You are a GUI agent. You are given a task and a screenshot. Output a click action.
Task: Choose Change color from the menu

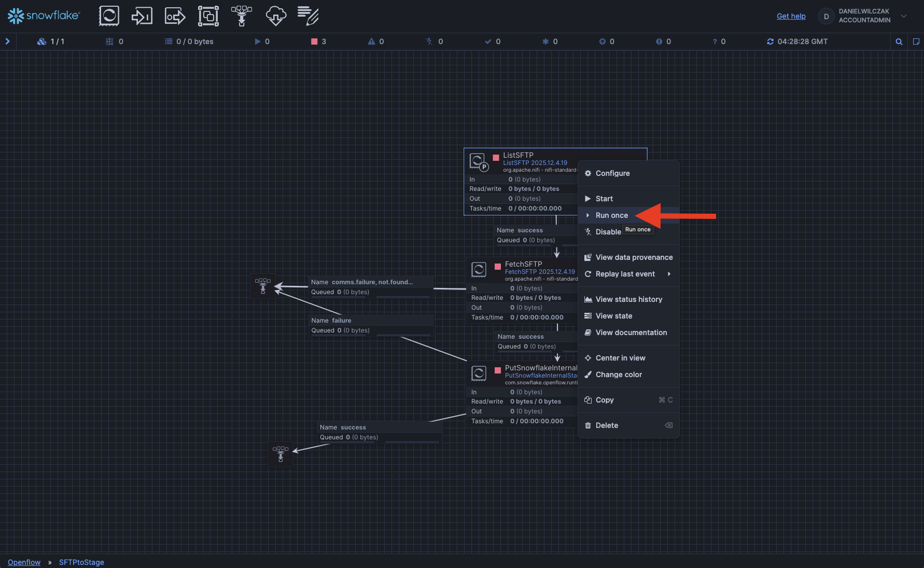(x=619, y=375)
